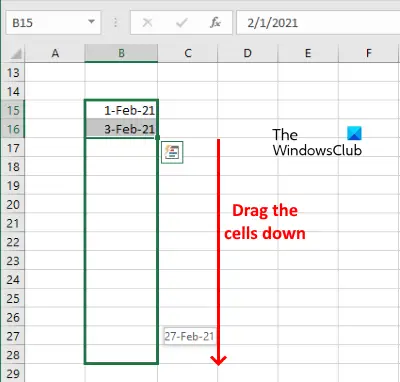Image resolution: width=400 pixels, height=382 pixels.
Task: Select row 13 header
Action: pyautogui.click(x=13, y=72)
